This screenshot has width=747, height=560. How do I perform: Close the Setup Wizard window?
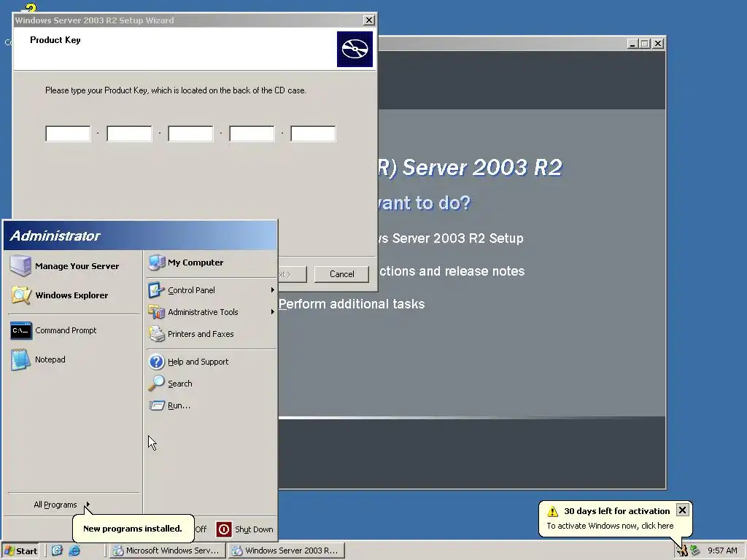point(368,20)
